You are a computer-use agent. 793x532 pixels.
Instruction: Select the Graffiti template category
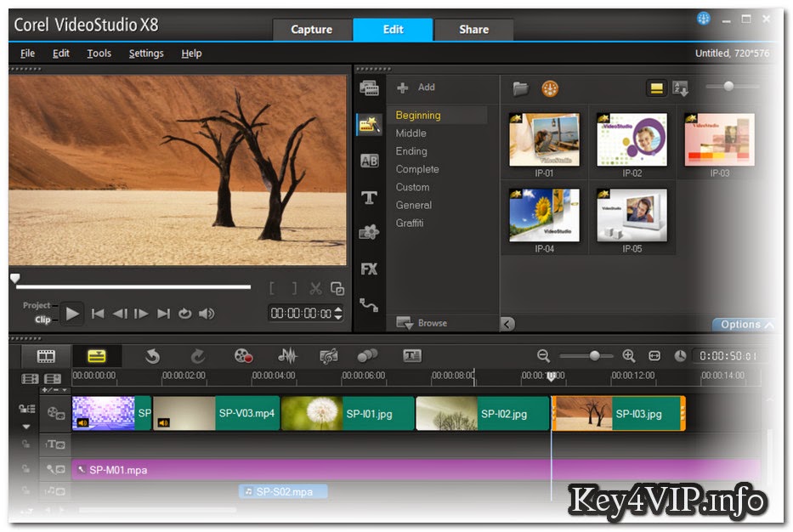tap(410, 223)
